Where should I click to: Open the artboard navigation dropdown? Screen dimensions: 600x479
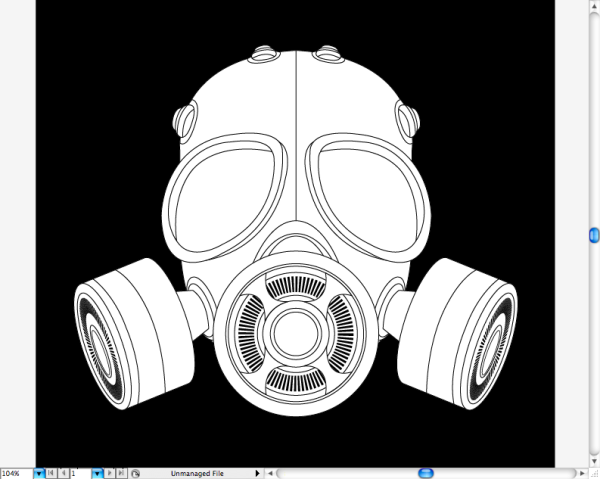[97, 473]
